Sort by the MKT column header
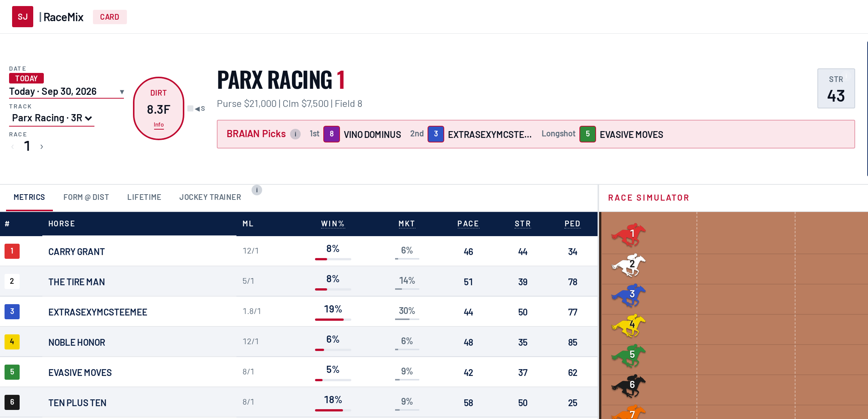Image resolution: width=868 pixels, height=419 pixels. 407,224
